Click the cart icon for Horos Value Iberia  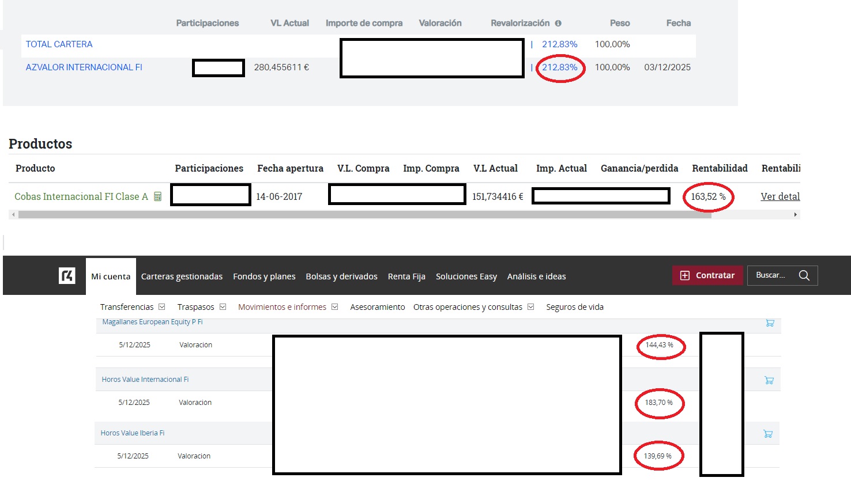point(767,434)
